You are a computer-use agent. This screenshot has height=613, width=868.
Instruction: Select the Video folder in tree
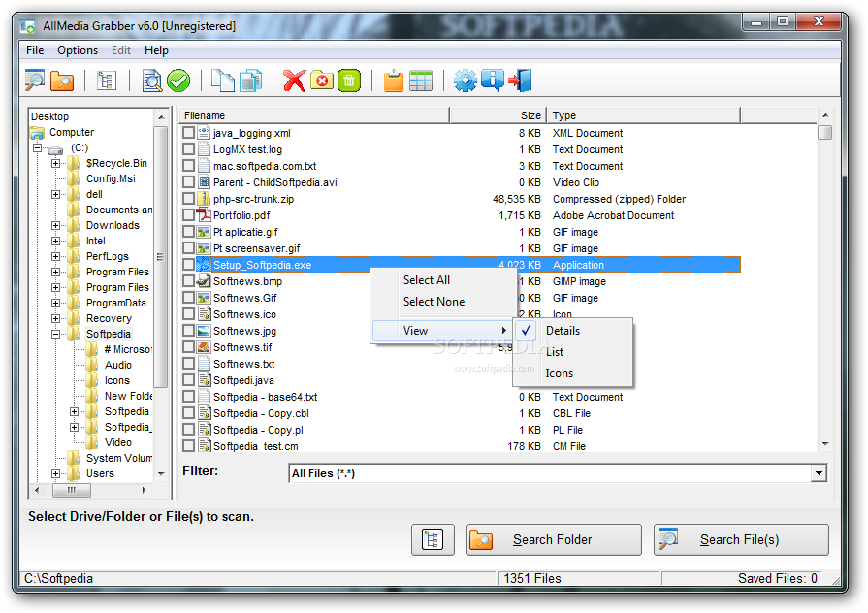pyautogui.click(x=118, y=442)
